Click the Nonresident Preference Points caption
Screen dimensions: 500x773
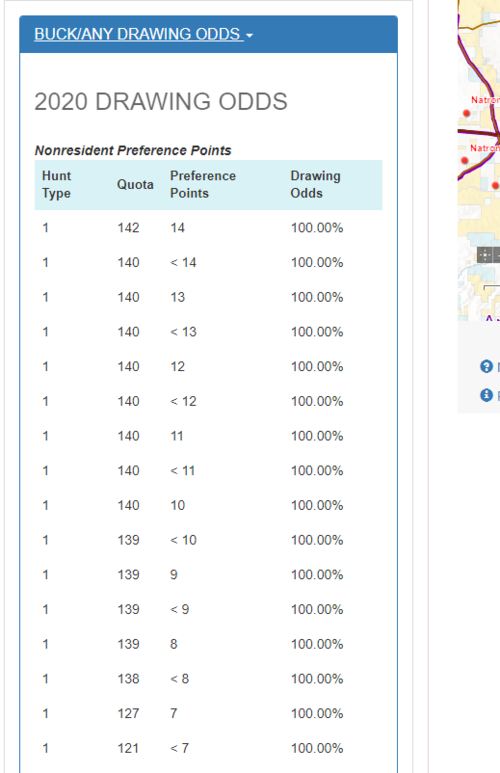133,150
